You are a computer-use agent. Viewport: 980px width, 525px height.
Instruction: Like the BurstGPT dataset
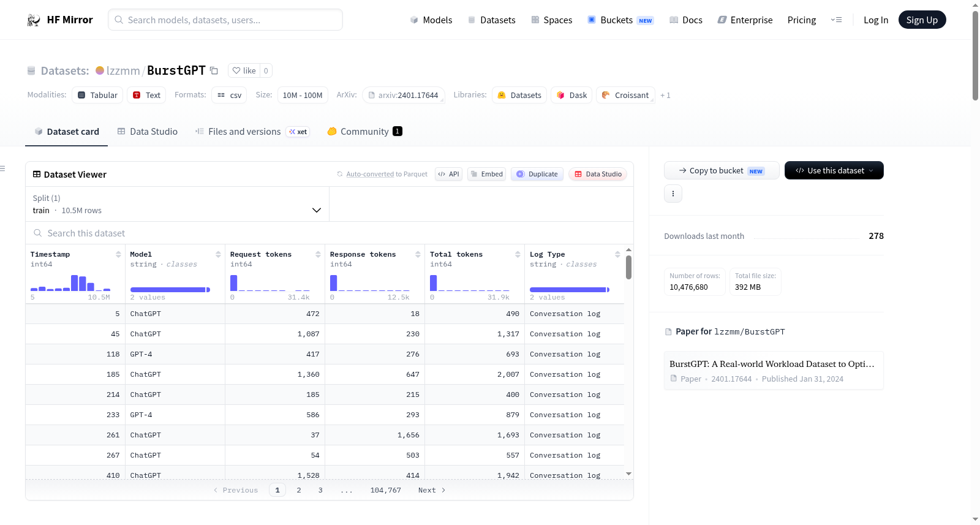(244, 70)
